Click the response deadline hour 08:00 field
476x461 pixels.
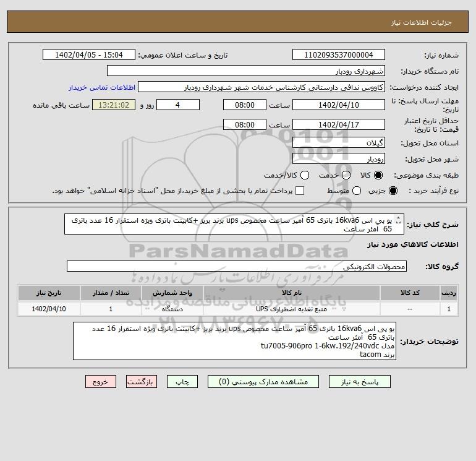coord(245,105)
